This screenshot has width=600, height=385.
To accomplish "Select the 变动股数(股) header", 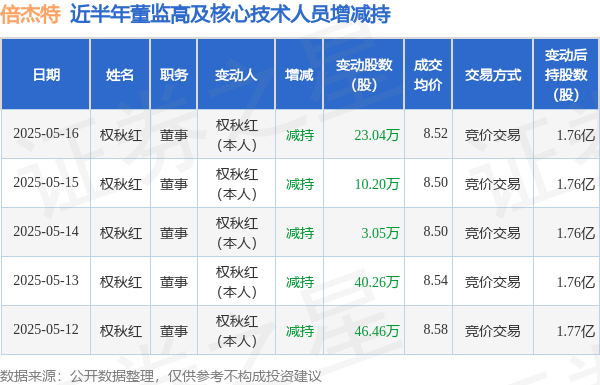I will [x=364, y=75].
